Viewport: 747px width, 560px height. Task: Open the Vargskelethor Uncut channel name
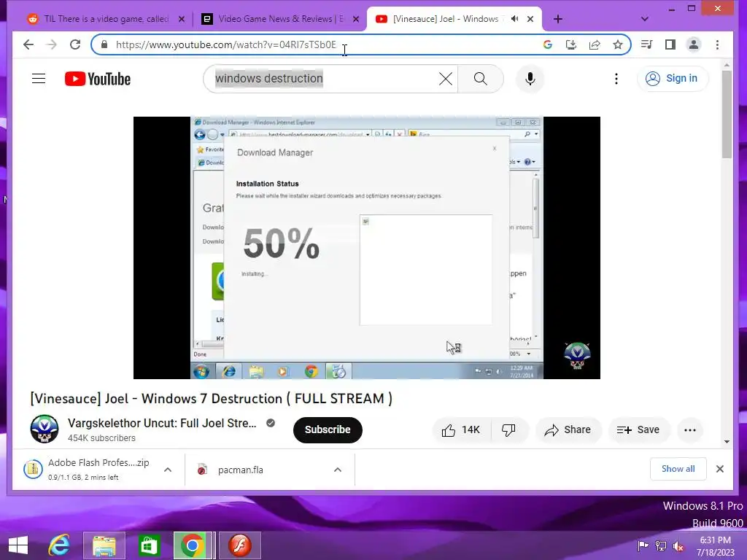coord(162,424)
